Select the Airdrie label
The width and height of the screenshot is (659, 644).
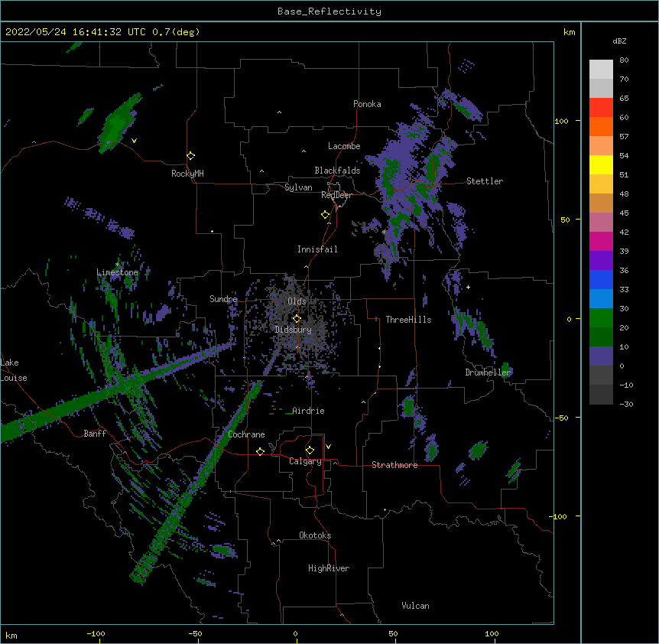point(309,411)
